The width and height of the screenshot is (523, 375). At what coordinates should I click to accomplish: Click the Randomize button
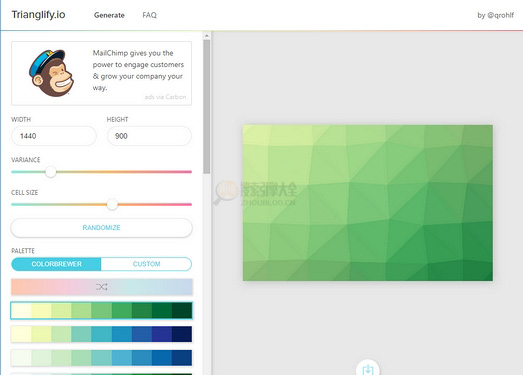[x=101, y=228]
